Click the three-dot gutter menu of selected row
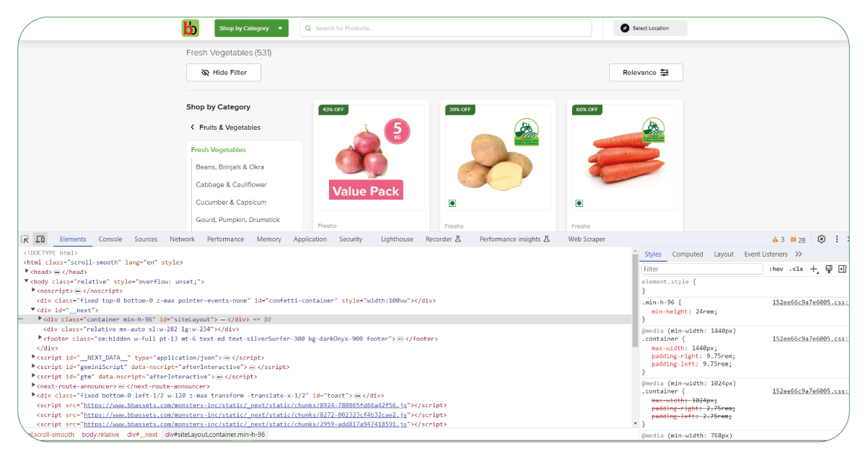Image resolution: width=868 pixels, height=457 pixels. 21,319
